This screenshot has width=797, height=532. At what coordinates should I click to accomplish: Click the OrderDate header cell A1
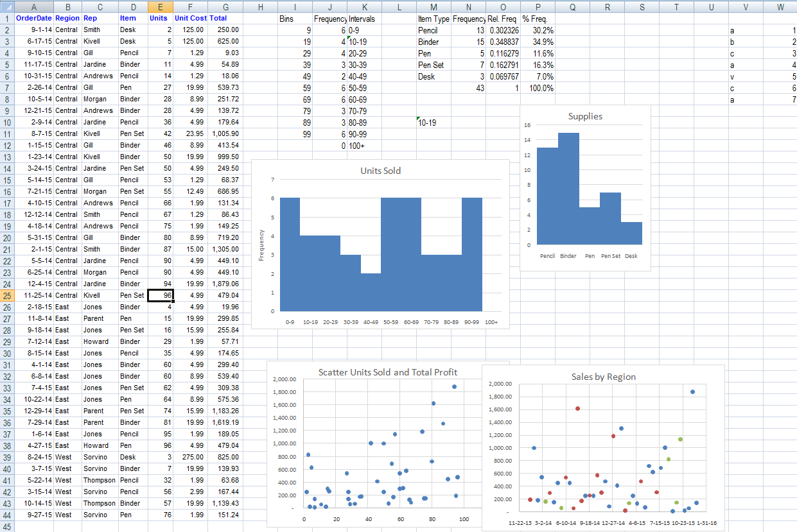click(x=33, y=18)
